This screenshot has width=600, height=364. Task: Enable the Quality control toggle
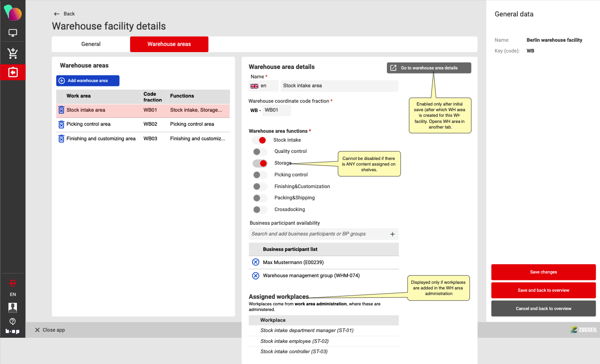point(260,152)
